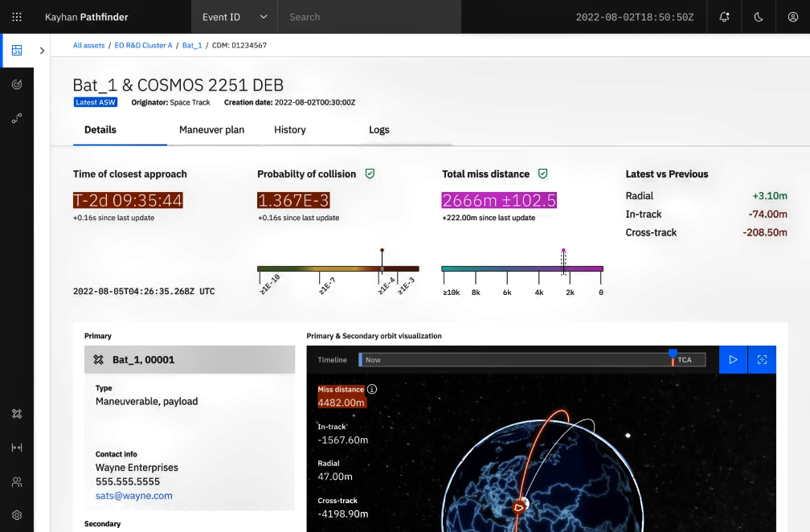Open the satellites sidebar icon
Image resolution: width=810 pixels, height=532 pixels.
17,414
